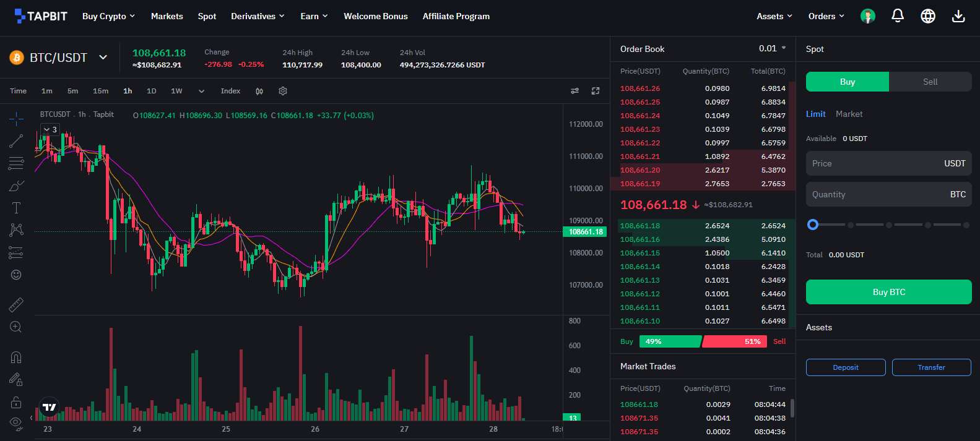The image size is (980, 441).
Task: Open order book 0.01 precision dropdown
Action: [773, 48]
